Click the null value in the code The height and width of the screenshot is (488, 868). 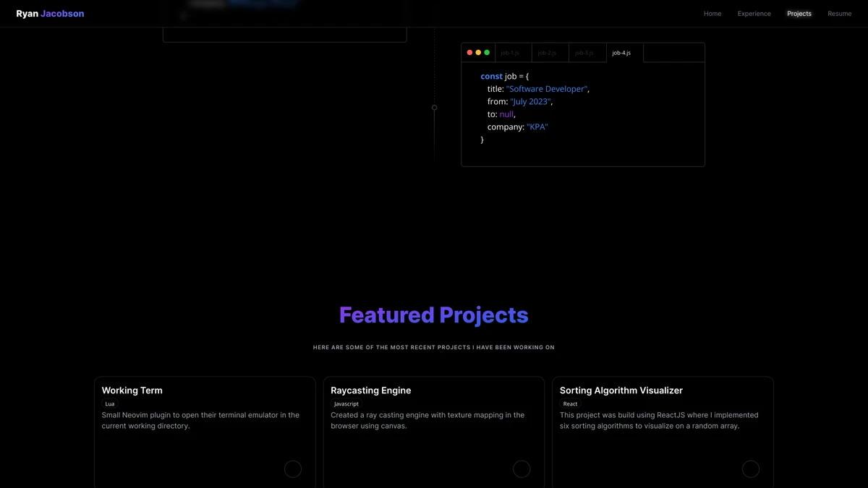point(506,114)
